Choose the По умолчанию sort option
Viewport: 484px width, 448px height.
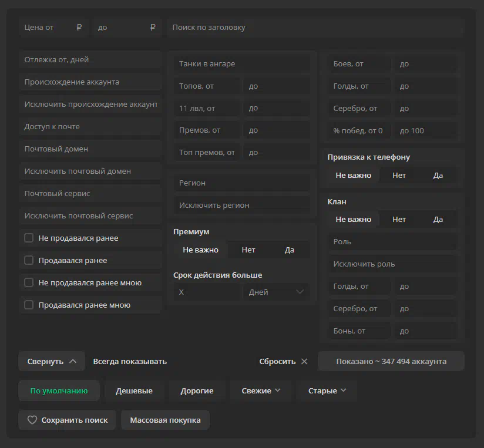point(59,390)
